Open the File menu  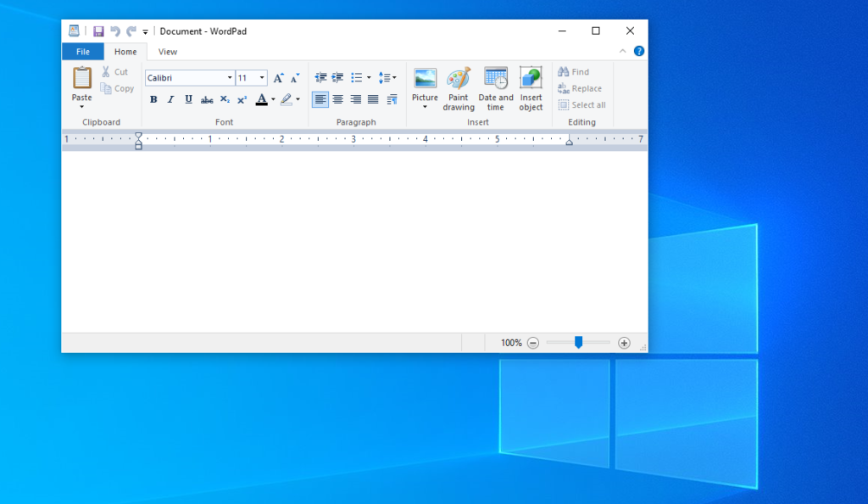(x=83, y=52)
